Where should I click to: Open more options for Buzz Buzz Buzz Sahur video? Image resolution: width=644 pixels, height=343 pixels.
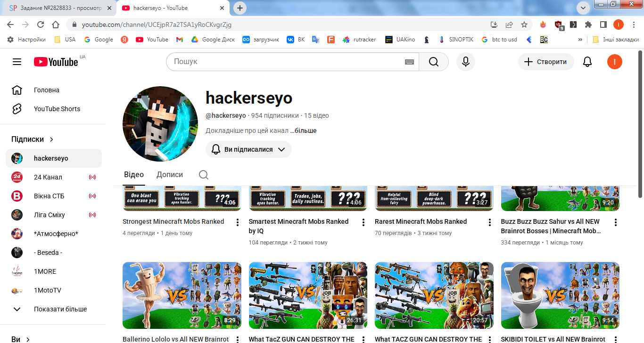coord(616,222)
